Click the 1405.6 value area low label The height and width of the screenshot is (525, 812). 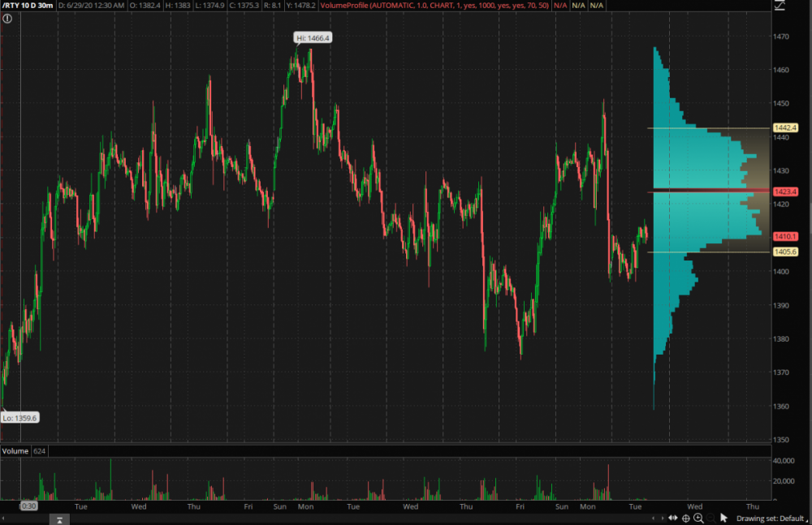pyautogui.click(x=786, y=252)
